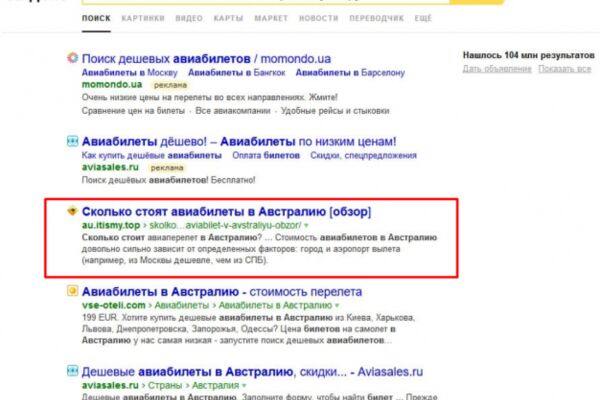Screen dimensions: 600x400
Task: Open the 'Авиабилеты в Москву' sitelink
Action: pyautogui.click(x=130, y=72)
